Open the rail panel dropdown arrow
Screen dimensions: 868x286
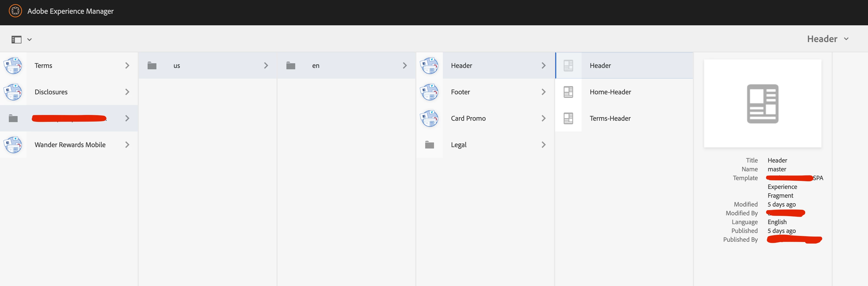pos(30,39)
